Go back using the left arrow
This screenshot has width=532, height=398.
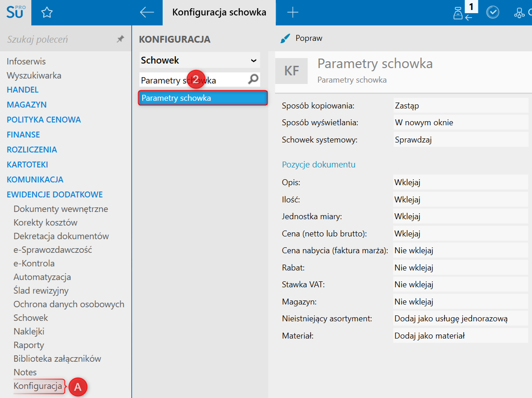tap(147, 12)
